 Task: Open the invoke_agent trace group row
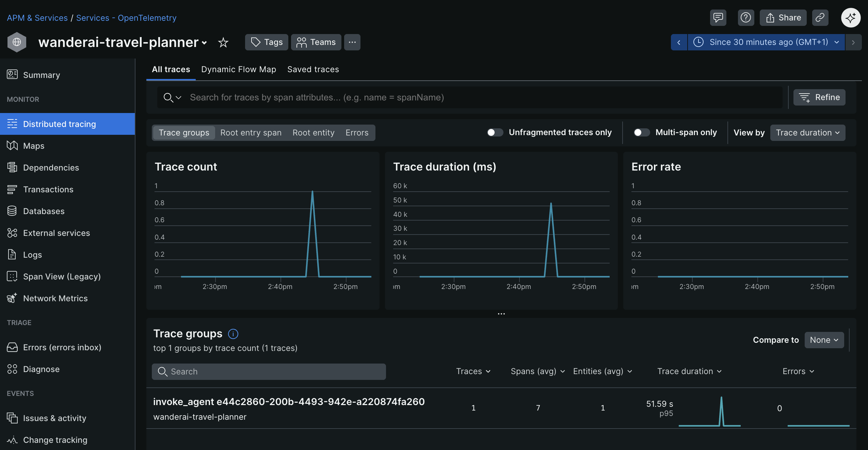289,402
